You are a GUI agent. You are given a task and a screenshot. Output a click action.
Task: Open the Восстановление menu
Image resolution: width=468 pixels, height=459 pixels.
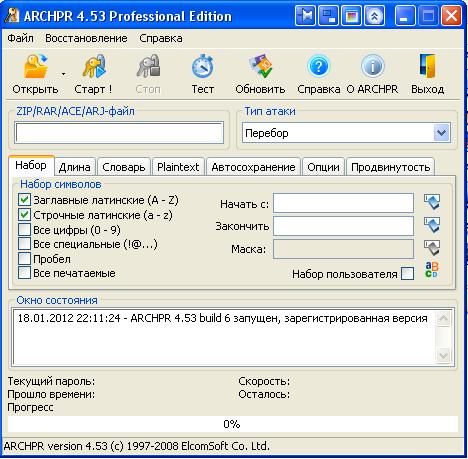click(86, 38)
